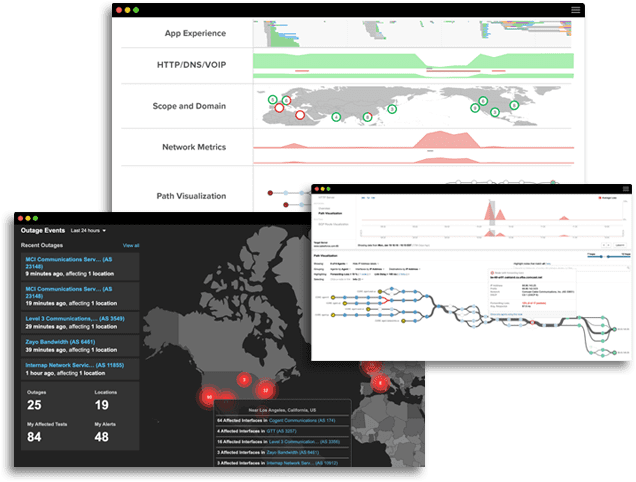
Task: Click the red outage cluster marker labeled 7
Action: [x=243, y=380]
